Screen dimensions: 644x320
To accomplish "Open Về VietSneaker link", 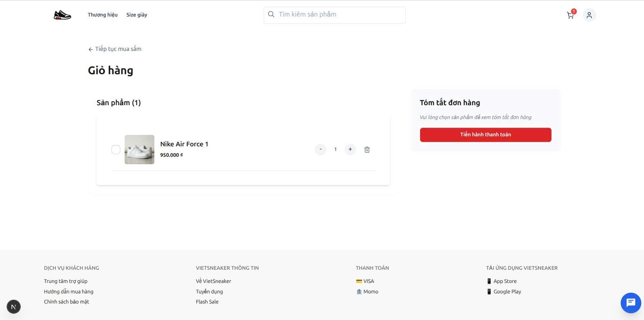I will 213,281.
